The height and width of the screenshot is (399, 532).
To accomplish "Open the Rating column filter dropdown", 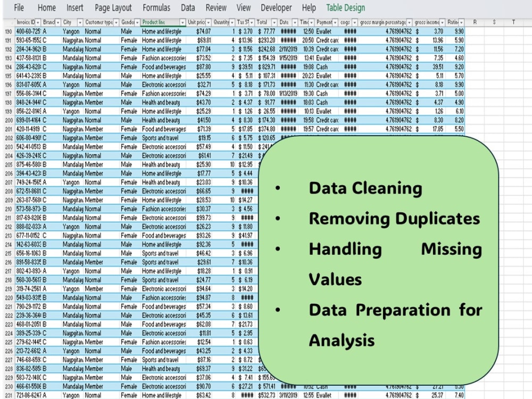I will coord(461,22).
